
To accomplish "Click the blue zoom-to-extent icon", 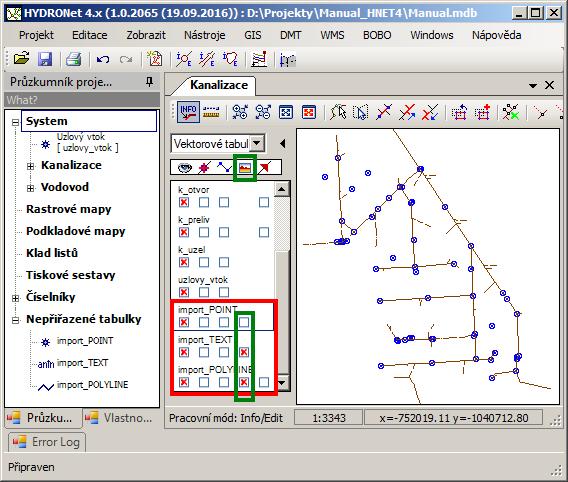I will [x=286, y=112].
